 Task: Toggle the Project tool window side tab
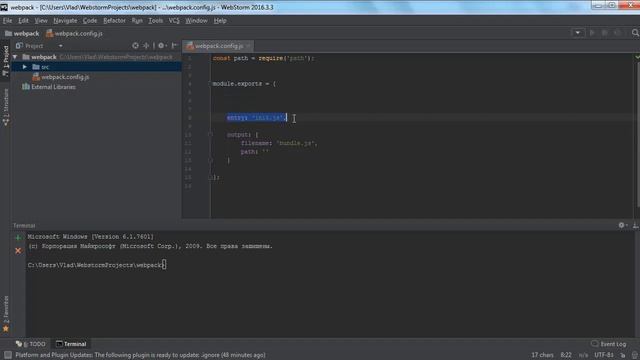[x=5, y=60]
